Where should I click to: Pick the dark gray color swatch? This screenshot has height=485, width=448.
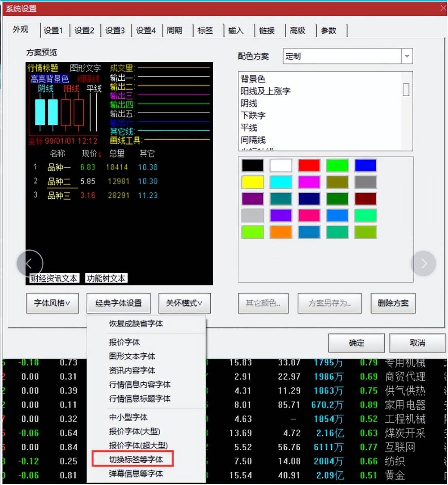[x=366, y=182]
